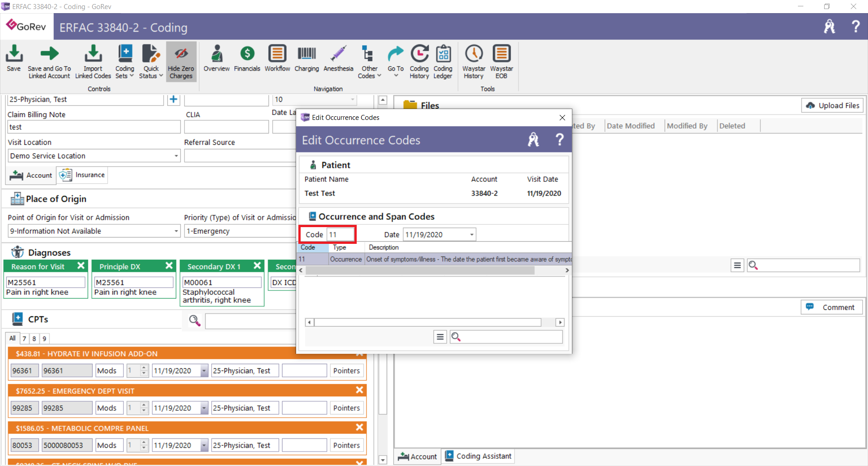Toggle Hide Zero Charges
The image size is (868, 466).
click(x=181, y=62)
